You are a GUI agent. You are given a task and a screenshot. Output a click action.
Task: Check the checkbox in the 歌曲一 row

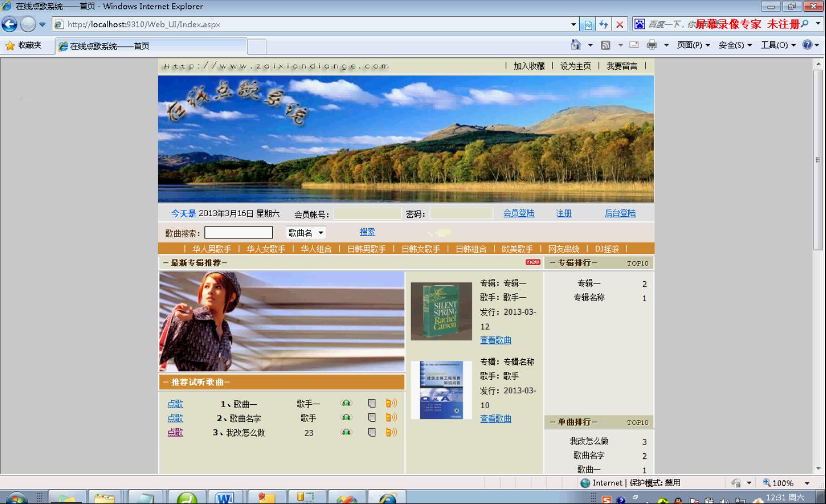[x=372, y=403]
